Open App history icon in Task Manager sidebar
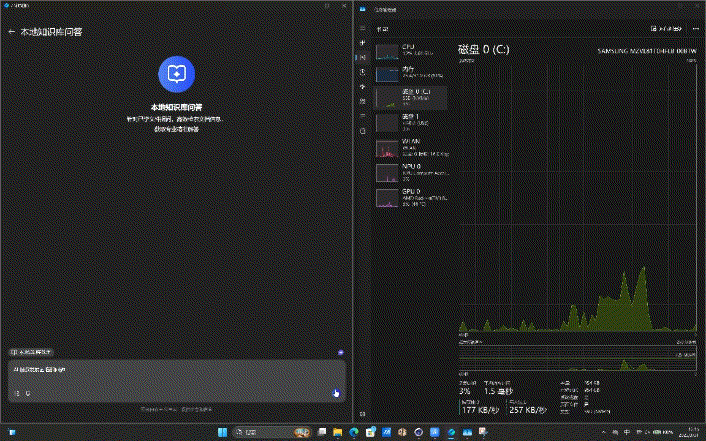Viewport: 706px width, 441px height. tap(362, 73)
